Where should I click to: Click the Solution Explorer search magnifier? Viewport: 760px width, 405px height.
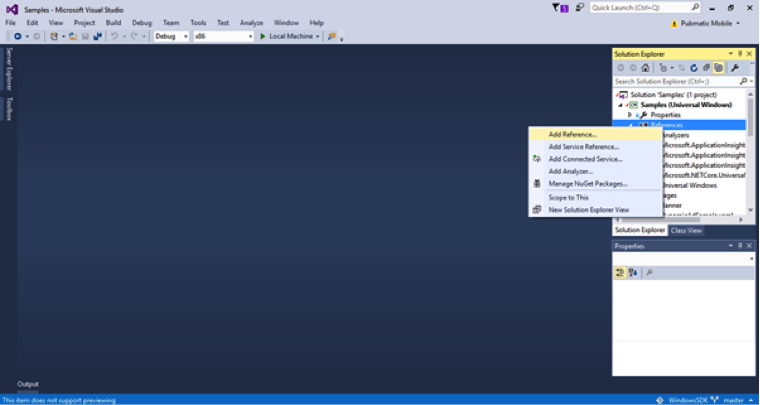click(743, 81)
